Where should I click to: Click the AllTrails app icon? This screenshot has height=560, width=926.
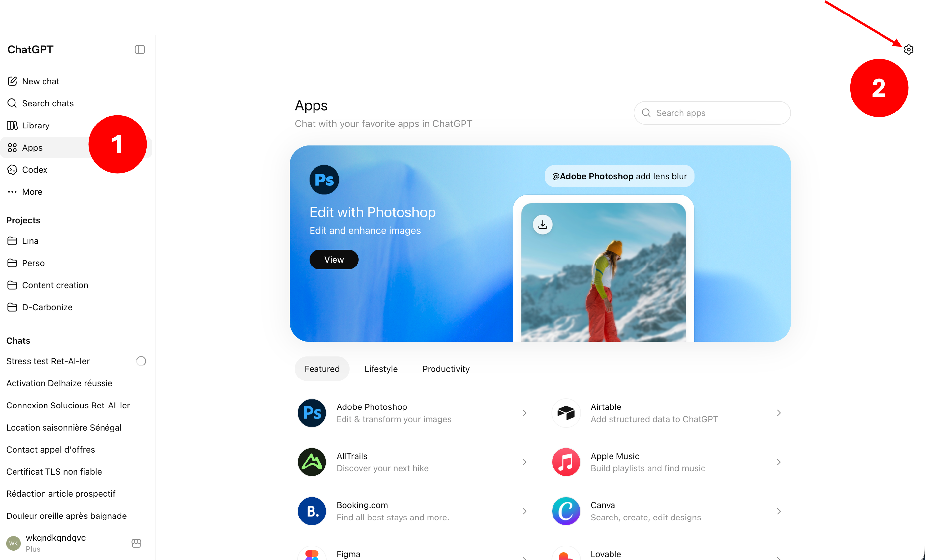click(312, 462)
